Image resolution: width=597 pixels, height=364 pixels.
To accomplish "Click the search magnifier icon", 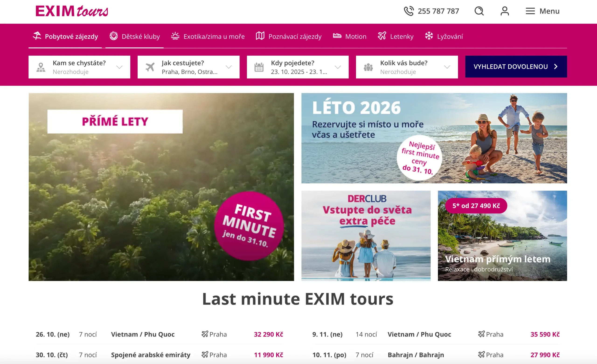I will [x=479, y=11].
